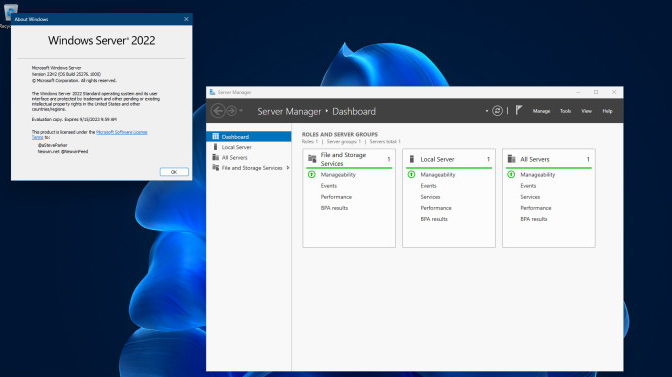This screenshot has width=672, height=377.
Task: Click Manageability status icon in Local Server tile
Action: pos(411,174)
